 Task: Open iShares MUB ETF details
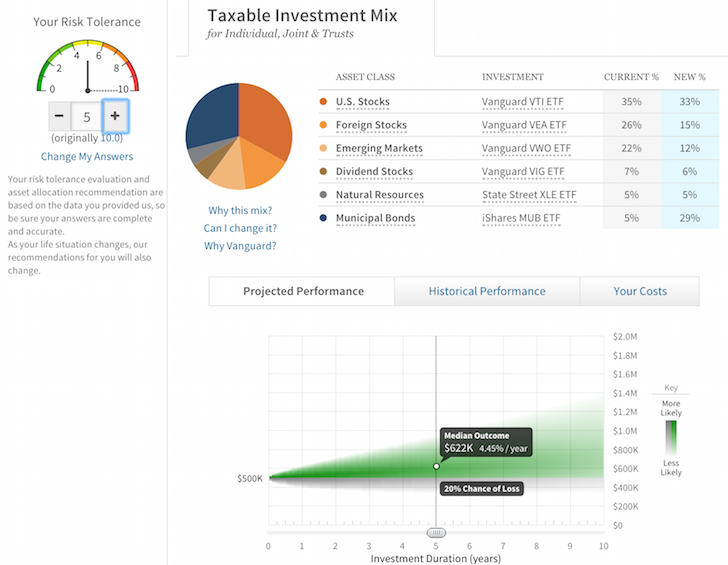point(521,218)
